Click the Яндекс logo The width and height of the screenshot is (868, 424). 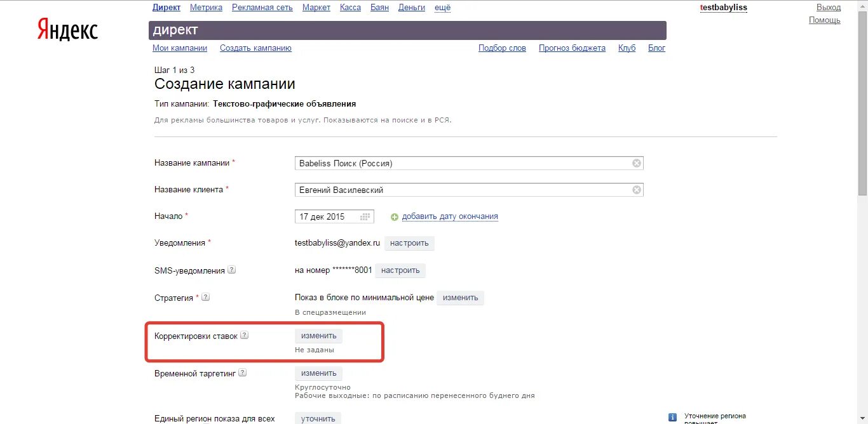pos(67,29)
